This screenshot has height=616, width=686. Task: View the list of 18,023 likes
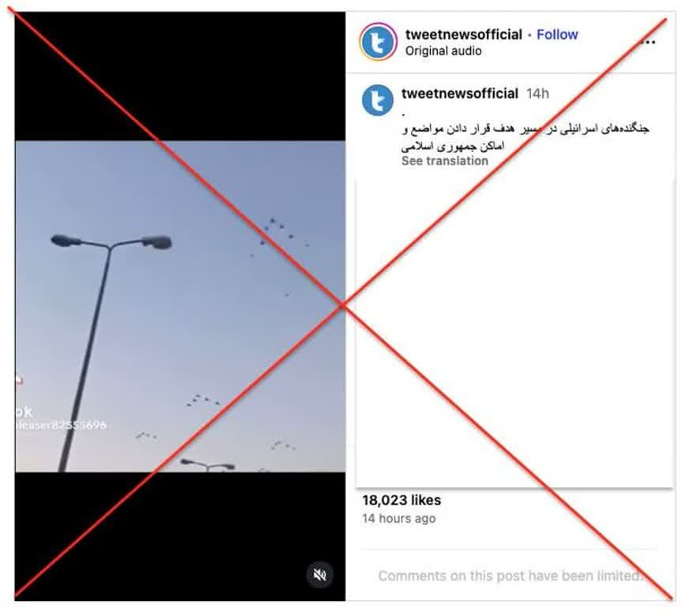tap(401, 500)
